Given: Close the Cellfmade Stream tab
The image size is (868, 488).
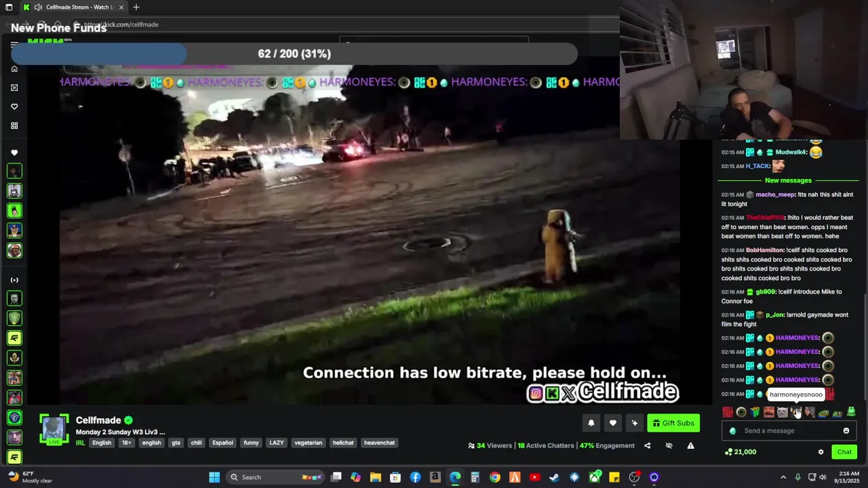Looking at the screenshot, I should (x=121, y=7).
